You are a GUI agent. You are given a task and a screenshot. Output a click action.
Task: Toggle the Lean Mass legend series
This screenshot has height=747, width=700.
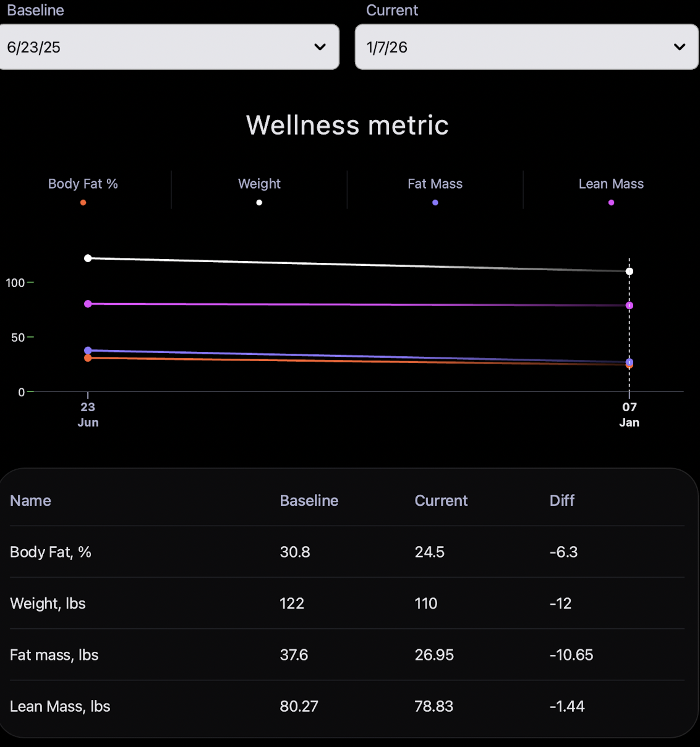pyautogui.click(x=611, y=184)
